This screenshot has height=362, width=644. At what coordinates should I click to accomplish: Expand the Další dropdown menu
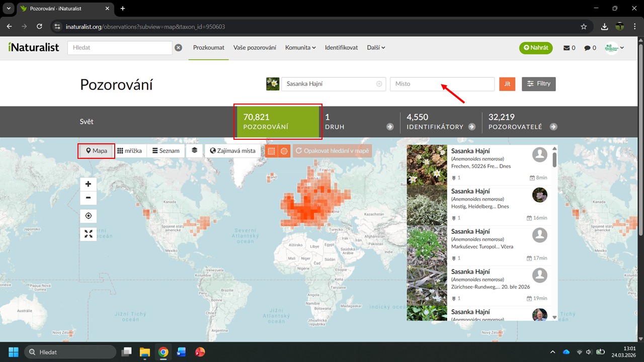376,48
